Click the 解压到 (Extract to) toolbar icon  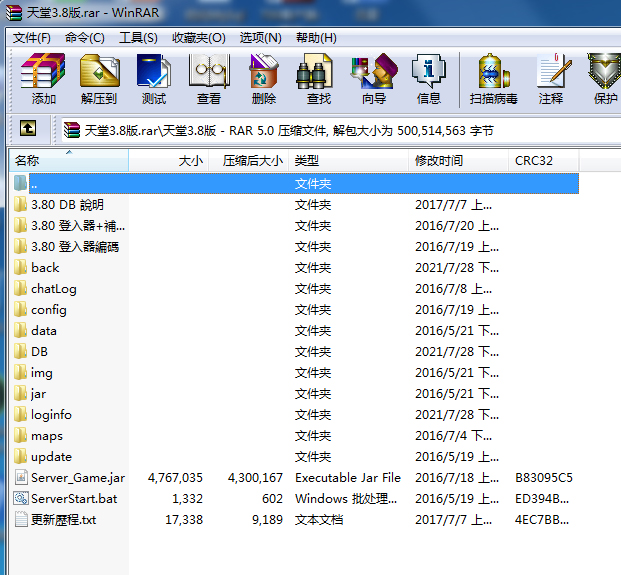coord(99,79)
